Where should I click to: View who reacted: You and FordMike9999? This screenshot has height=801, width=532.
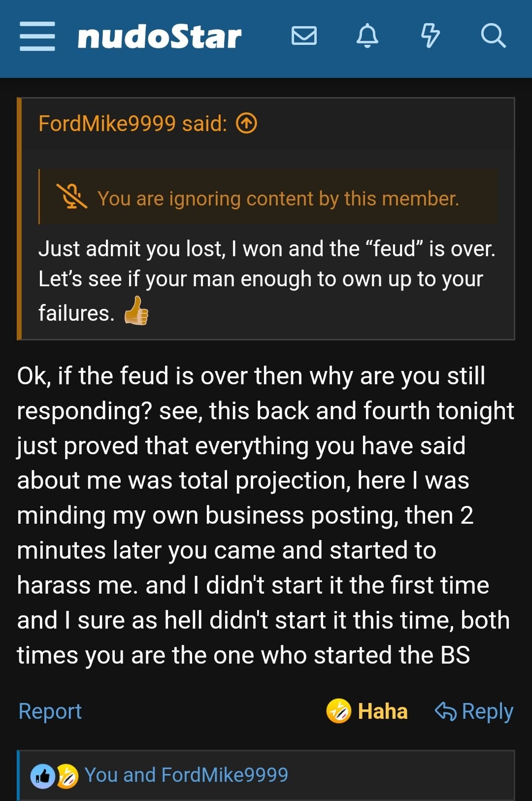point(186,775)
